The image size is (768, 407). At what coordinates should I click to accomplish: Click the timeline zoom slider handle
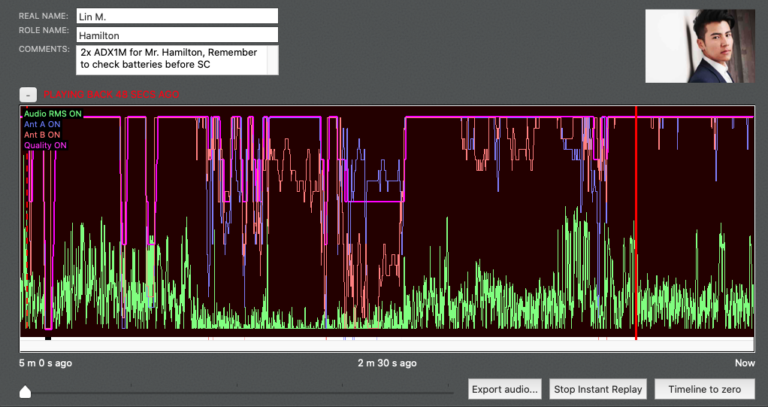[x=25, y=392]
